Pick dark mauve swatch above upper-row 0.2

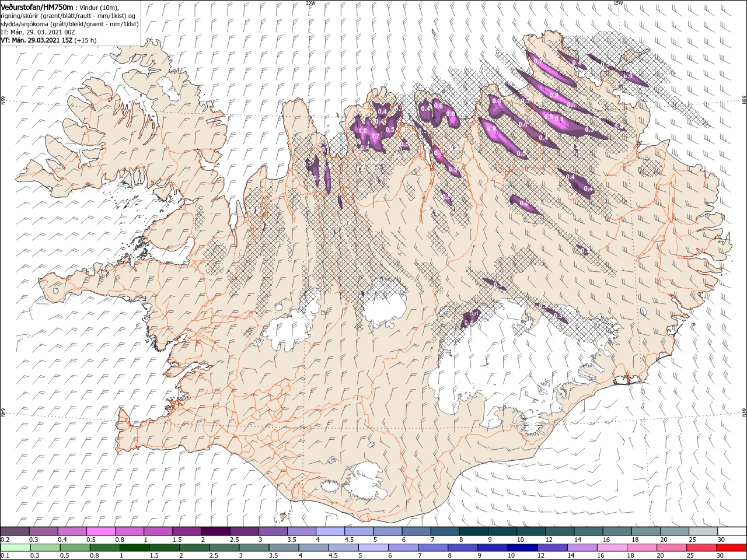[x=15, y=531]
